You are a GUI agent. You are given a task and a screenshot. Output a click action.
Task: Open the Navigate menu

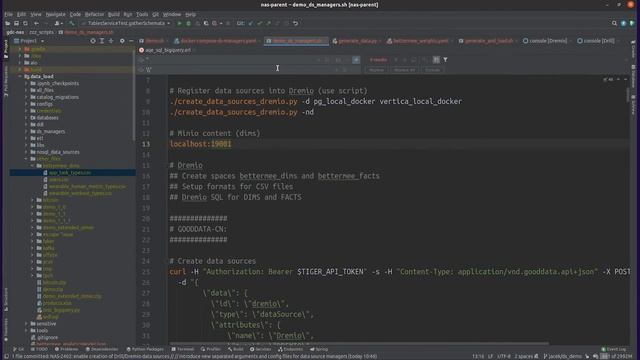point(56,14)
